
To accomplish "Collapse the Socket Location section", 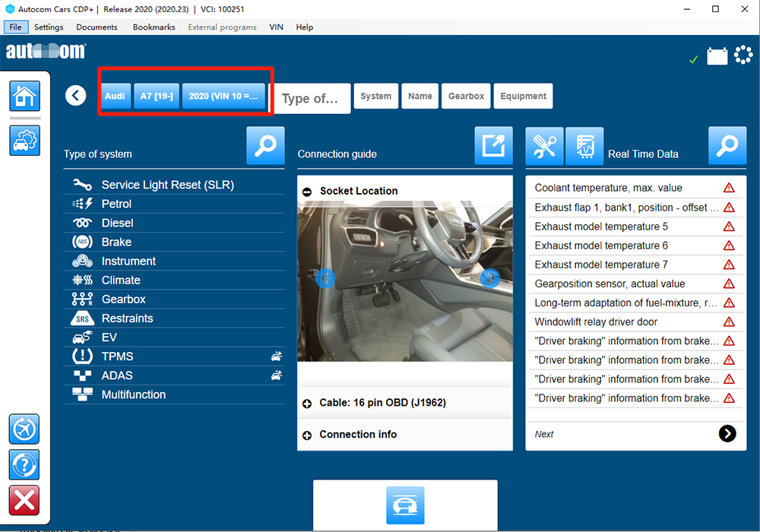I will pyautogui.click(x=307, y=192).
